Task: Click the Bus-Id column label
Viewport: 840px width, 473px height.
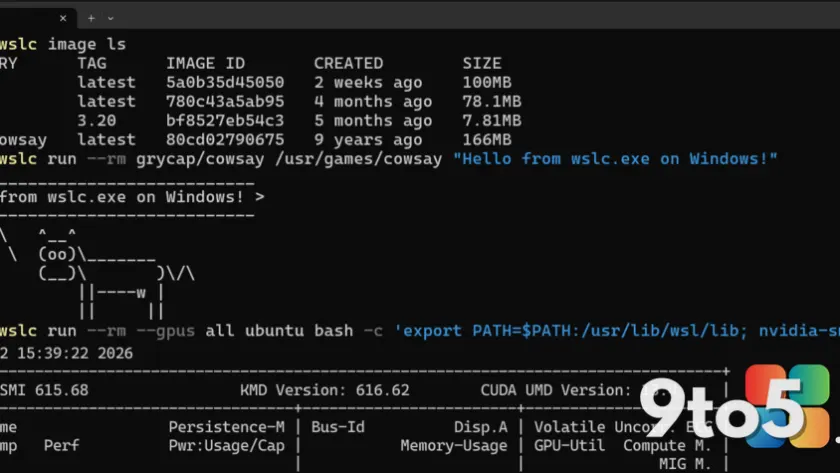Action: (x=338, y=427)
